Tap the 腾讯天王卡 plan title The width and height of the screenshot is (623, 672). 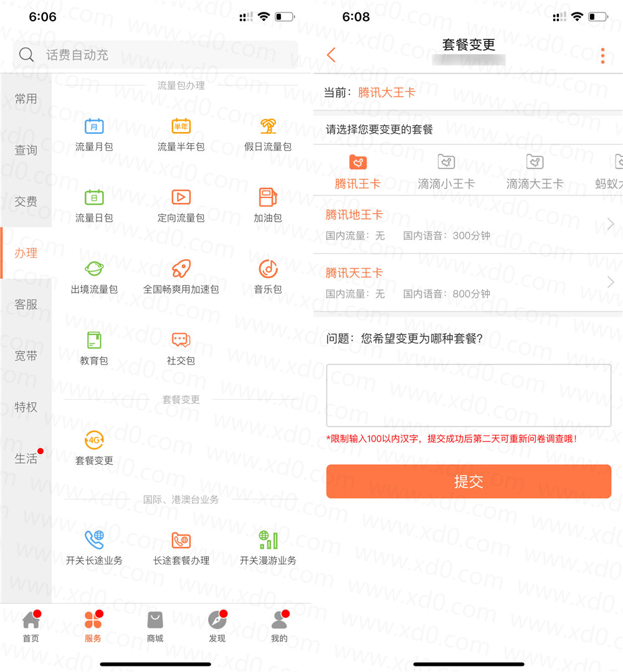tap(354, 273)
